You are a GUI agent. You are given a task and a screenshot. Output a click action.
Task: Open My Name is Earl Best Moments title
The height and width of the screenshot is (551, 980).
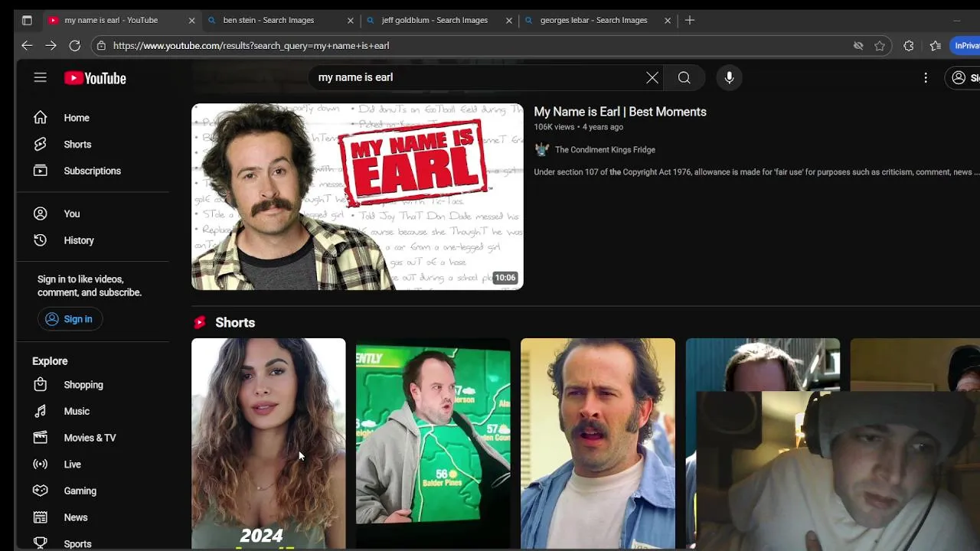(620, 112)
